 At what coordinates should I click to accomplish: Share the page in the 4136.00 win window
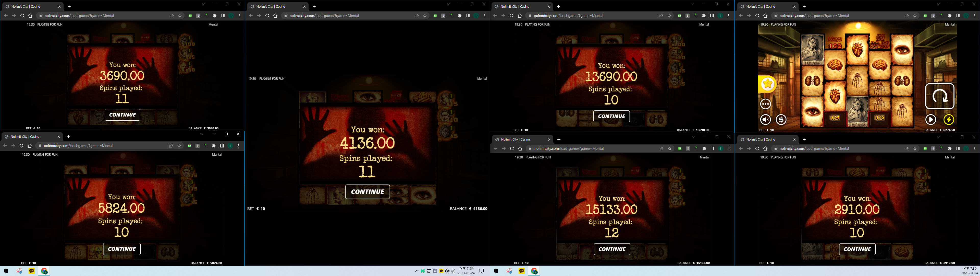tap(416, 16)
